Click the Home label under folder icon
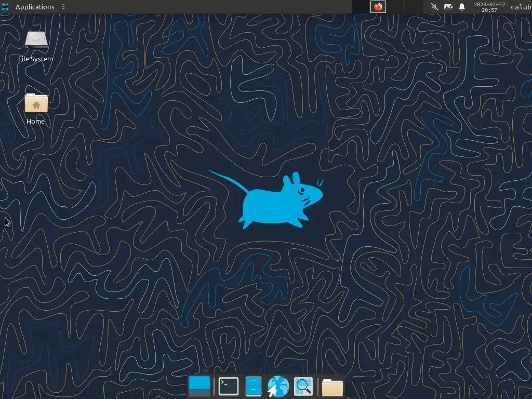 tap(36, 121)
